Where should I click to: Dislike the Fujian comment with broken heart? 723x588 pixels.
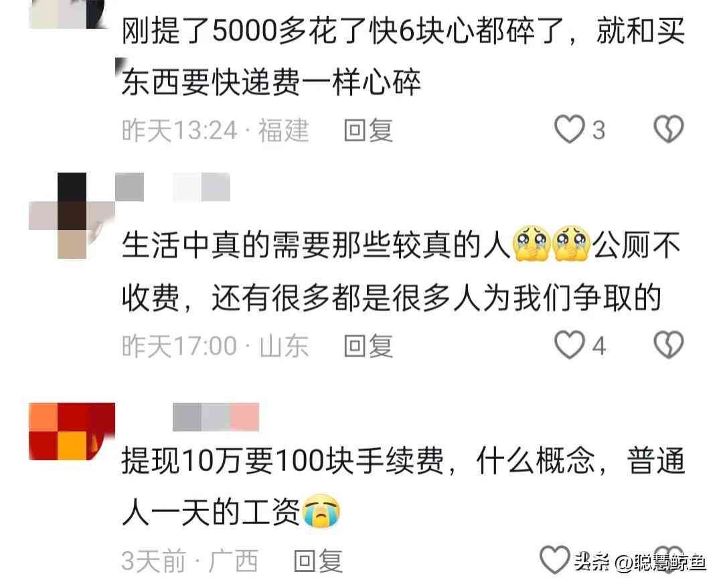tap(669, 130)
